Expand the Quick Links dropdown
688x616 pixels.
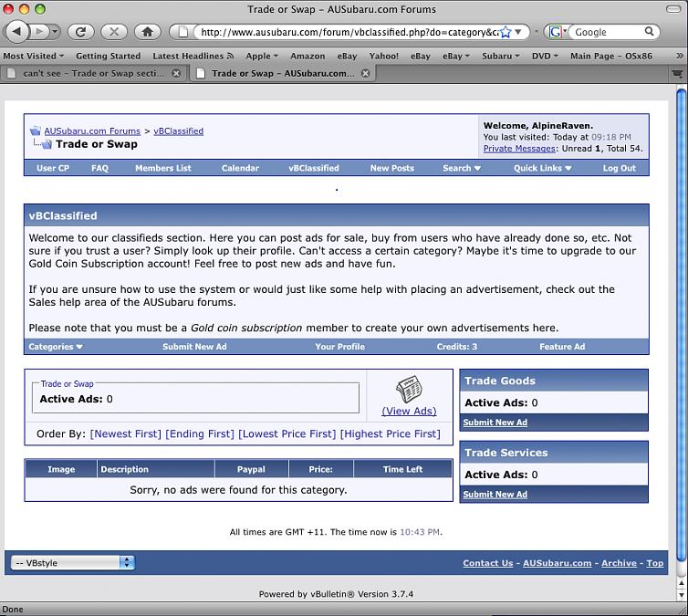[542, 168]
